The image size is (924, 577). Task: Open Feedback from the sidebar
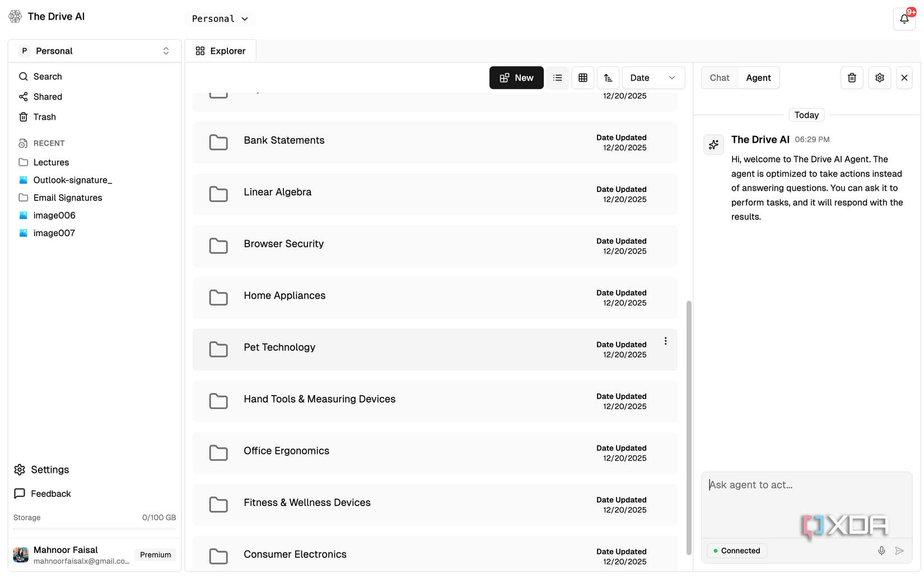[x=50, y=494]
